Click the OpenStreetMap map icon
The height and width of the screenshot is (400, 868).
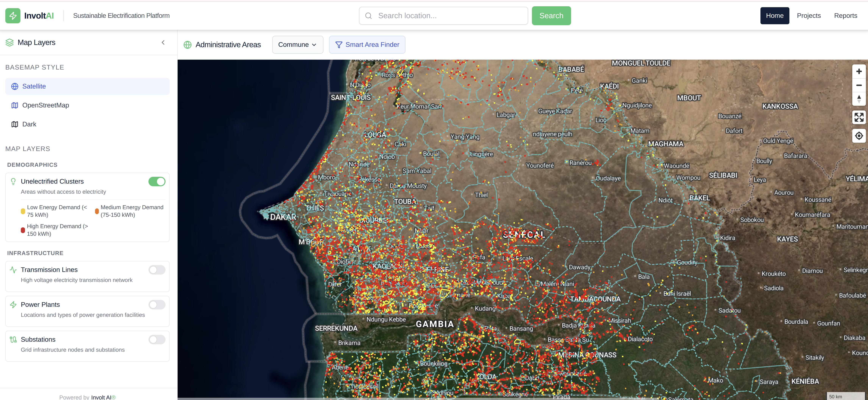15,105
